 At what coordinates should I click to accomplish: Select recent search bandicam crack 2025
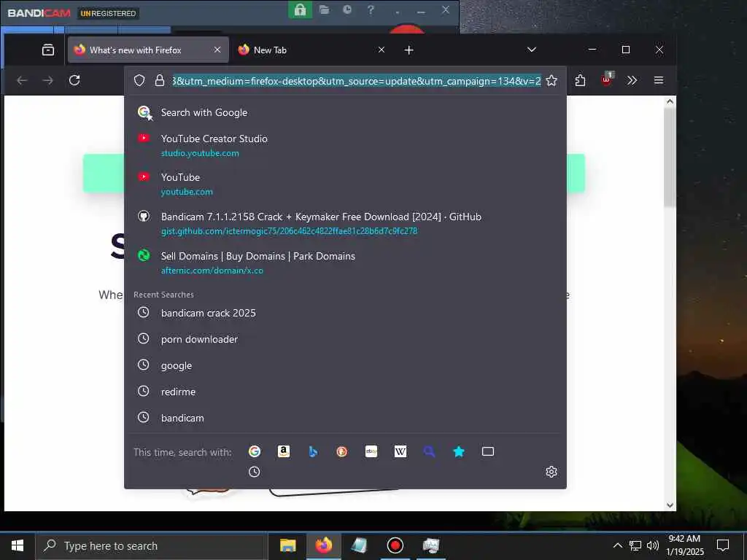[x=345, y=313]
